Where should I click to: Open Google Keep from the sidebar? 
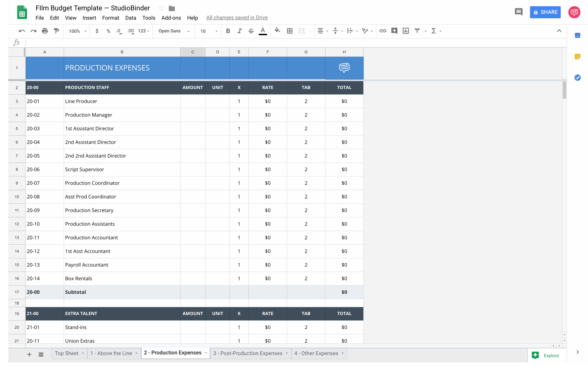577,56
